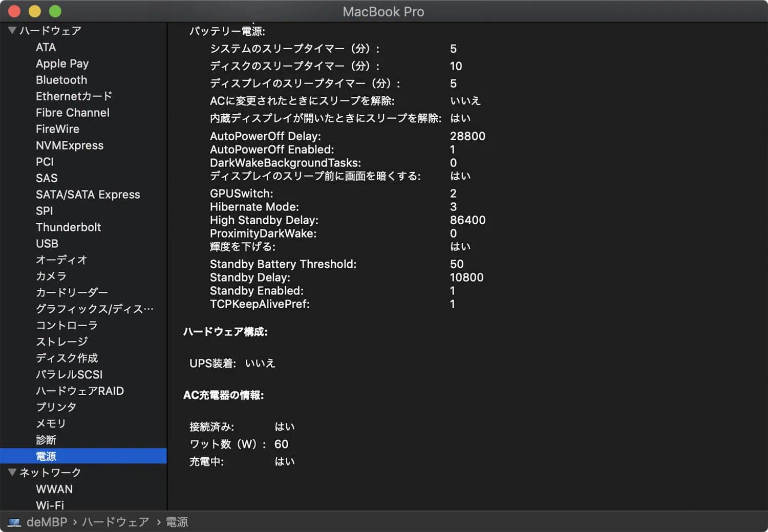768x532 pixels.
Task: Click the yellow minimize window button
Action: 35,11
